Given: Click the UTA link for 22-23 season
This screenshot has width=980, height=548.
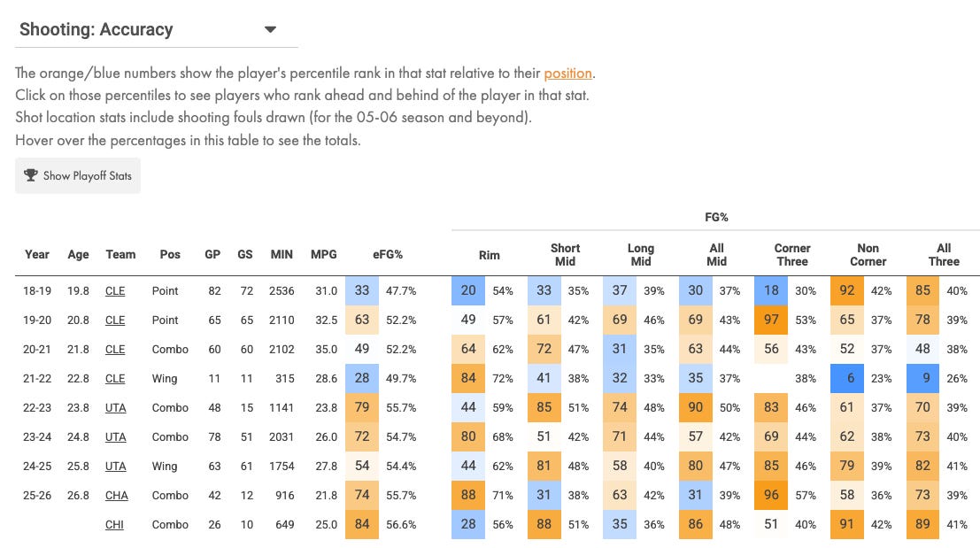Looking at the screenshot, I should point(116,407).
